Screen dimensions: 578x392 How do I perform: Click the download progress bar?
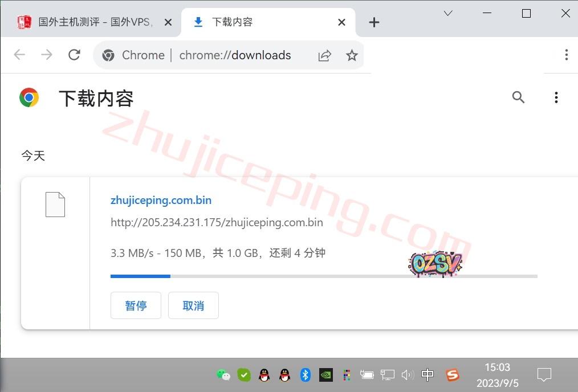point(323,276)
